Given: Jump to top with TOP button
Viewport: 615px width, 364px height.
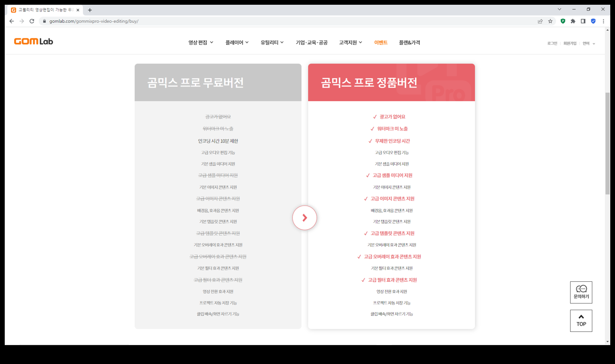Looking at the screenshot, I should tap(581, 321).
